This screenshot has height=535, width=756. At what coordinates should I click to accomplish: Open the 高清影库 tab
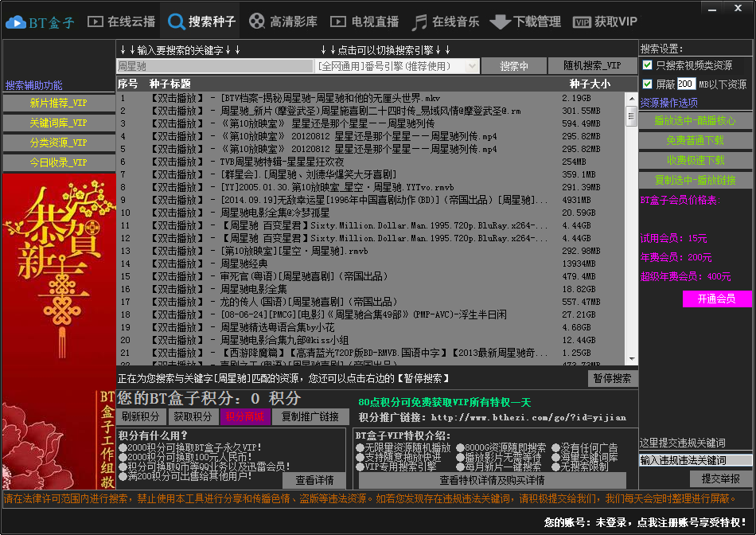tap(283, 21)
